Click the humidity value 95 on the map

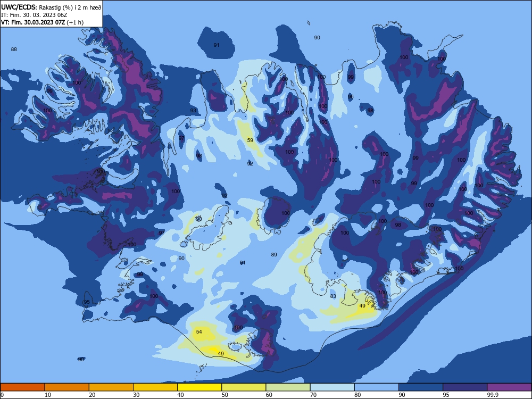coord(87,302)
